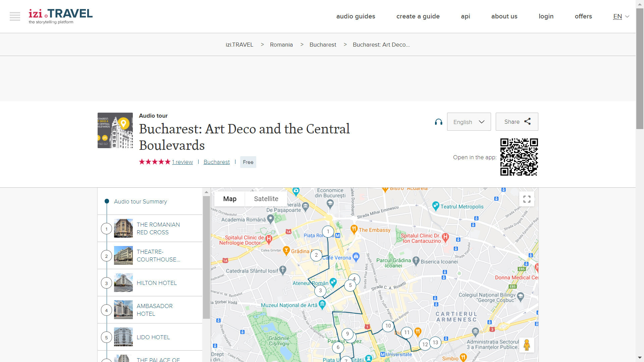
Task: Open the tour cover thumbnail image
Action: click(x=115, y=130)
